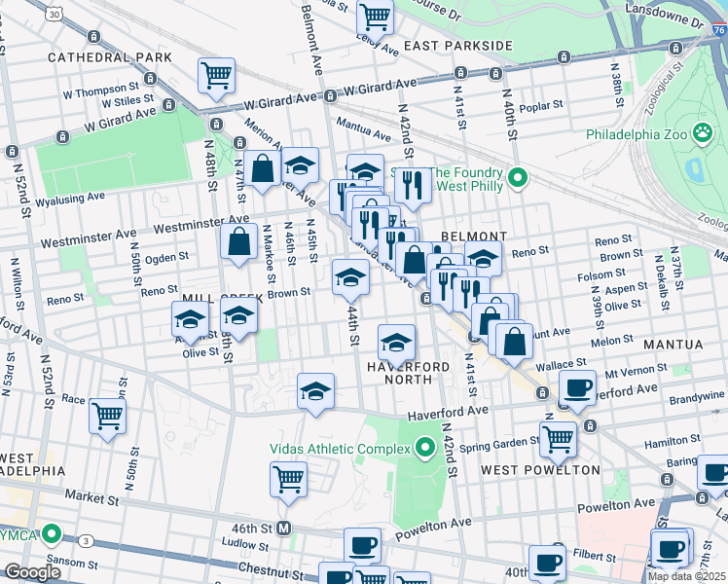Image resolution: width=728 pixels, height=584 pixels.
Task: Open the shopping bag marker on N 47th St
Action: pos(263,170)
